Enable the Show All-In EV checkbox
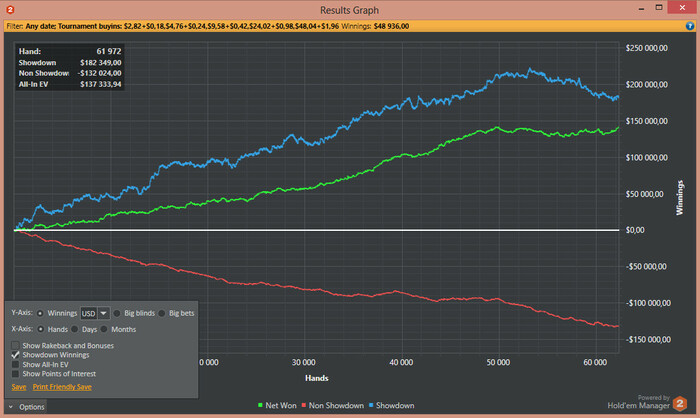Screen dimensions: 700x418 (x=16, y=364)
